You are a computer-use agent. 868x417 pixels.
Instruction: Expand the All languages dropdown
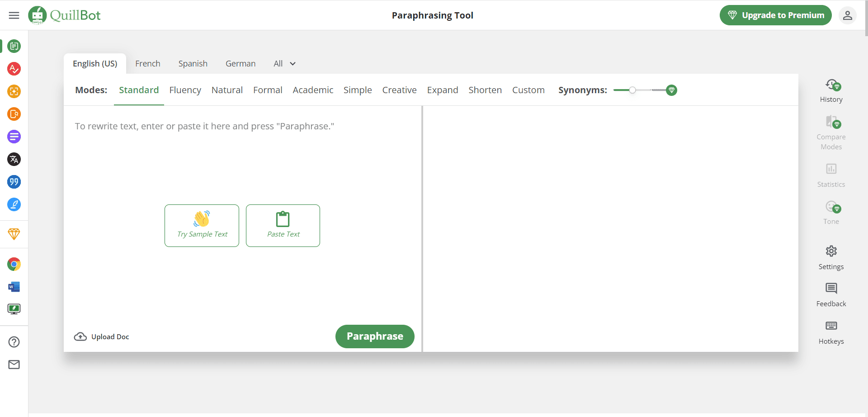(284, 64)
